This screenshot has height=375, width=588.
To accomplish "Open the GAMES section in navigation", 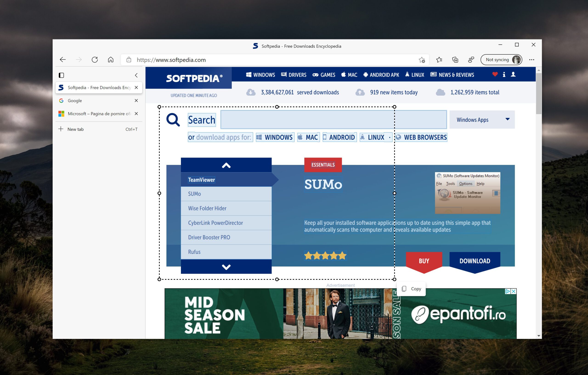I will coord(324,75).
